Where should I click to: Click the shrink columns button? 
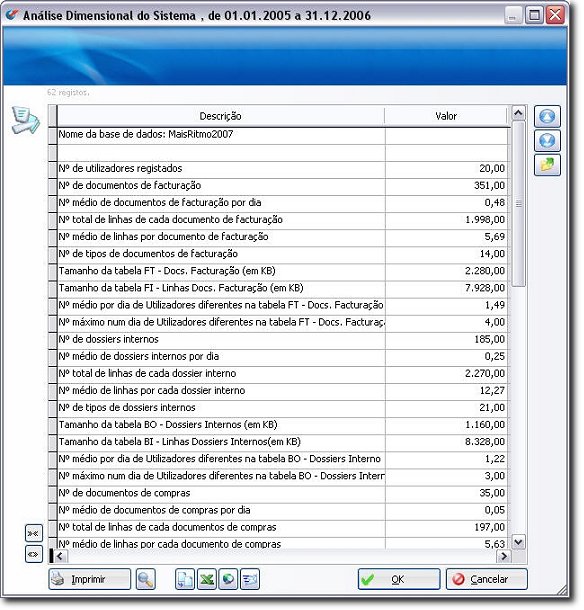33,533
